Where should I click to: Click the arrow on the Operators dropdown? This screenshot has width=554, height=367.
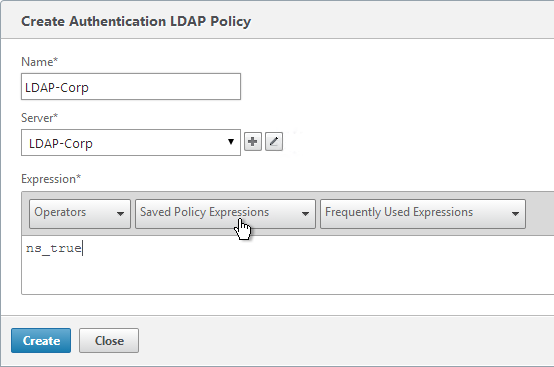[x=120, y=214]
